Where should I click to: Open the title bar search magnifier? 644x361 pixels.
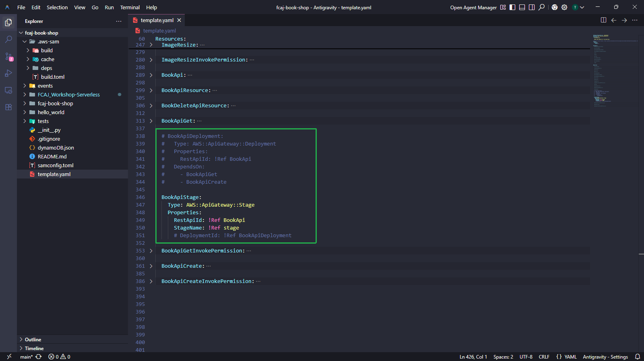click(542, 7)
